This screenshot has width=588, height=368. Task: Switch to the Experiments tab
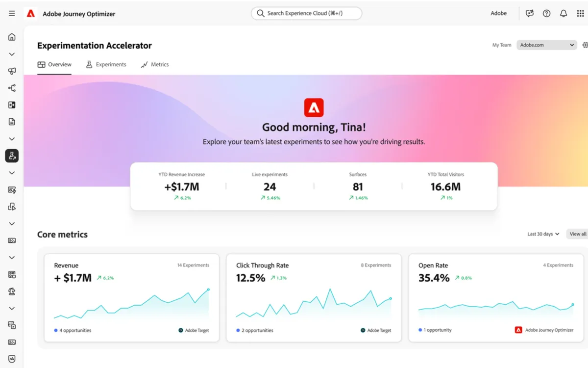click(106, 64)
